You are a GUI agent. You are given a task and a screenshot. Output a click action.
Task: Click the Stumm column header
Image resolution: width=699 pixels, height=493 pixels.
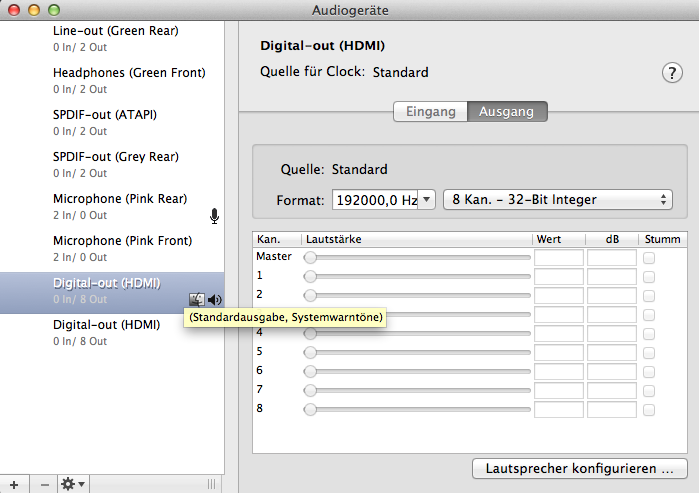tap(662, 239)
